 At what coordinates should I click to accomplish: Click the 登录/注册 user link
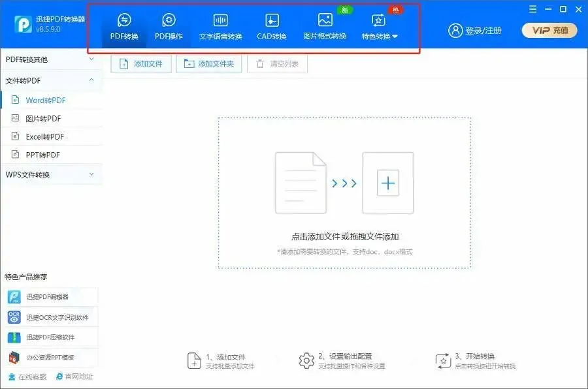click(483, 31)
